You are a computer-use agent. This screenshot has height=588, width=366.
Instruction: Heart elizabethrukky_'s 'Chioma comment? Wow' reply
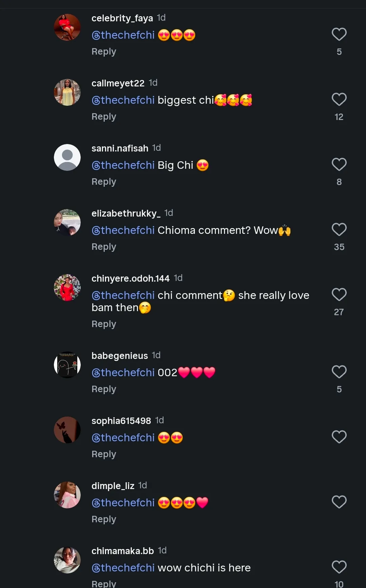coord(339,229)
